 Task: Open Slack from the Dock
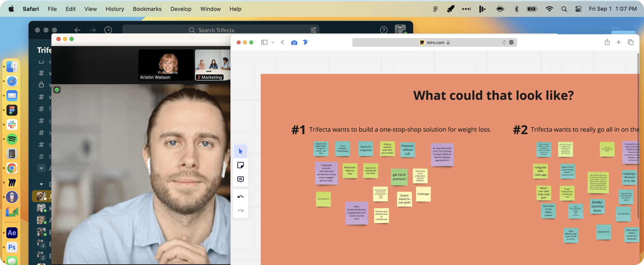click(x=12, y=125)
